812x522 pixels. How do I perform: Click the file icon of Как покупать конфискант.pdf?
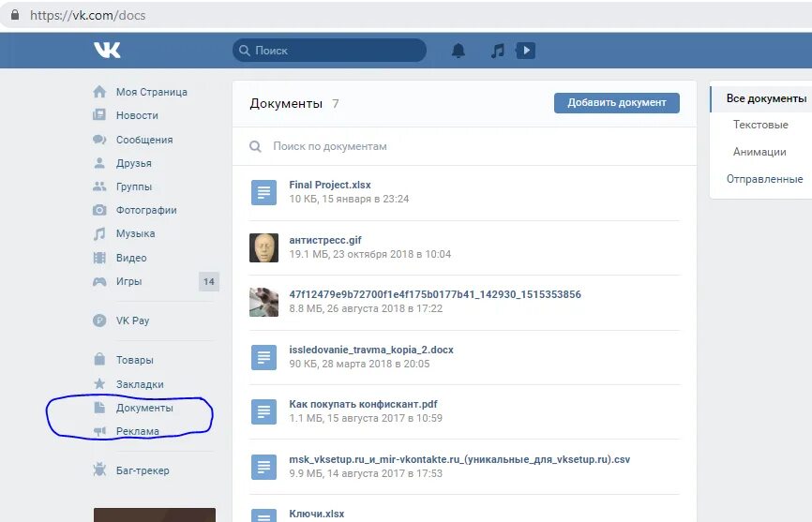[263, 411]
